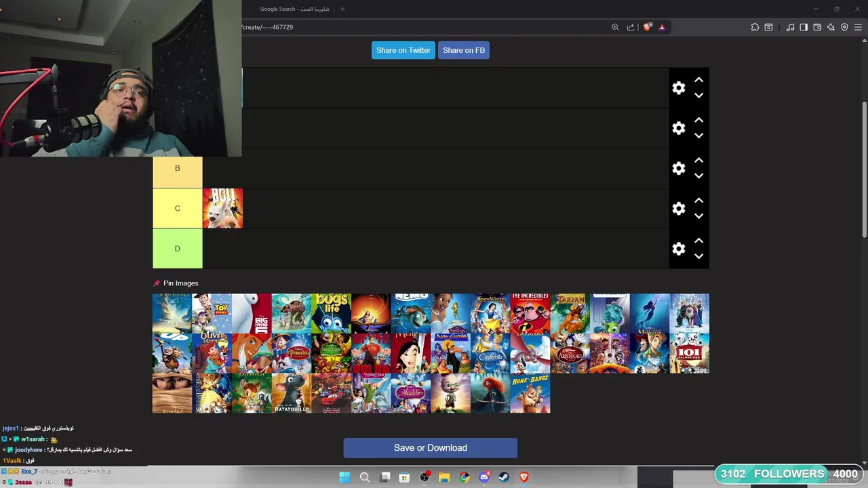Open the browser hamburger menu
Viewport: 868px width, 488px height.
click(858, 27)
